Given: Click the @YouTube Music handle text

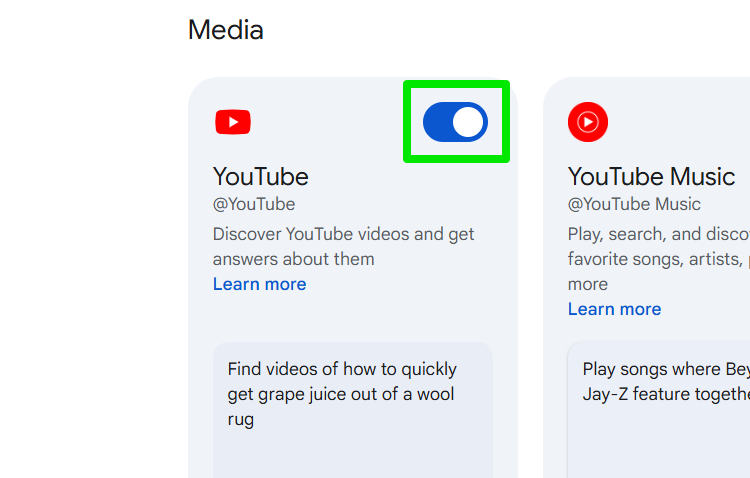Looking at the screenshot, I should (634, 204).
